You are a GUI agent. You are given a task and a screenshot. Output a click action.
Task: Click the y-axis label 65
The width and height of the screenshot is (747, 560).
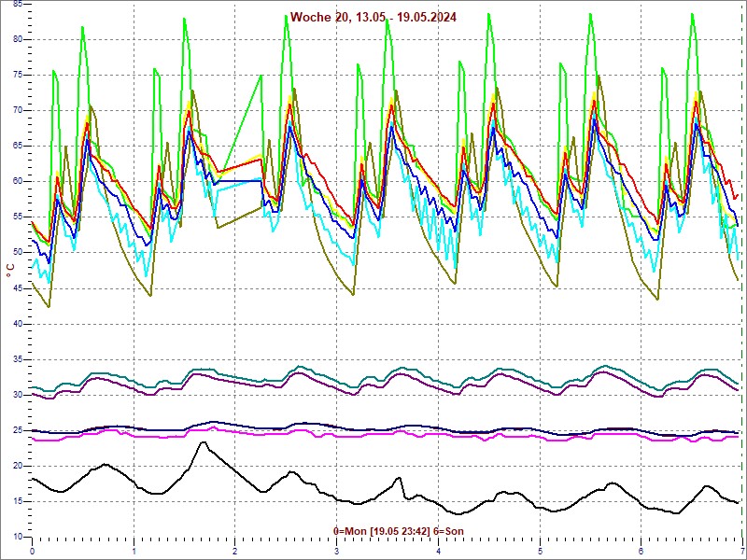tap(17, 147)
